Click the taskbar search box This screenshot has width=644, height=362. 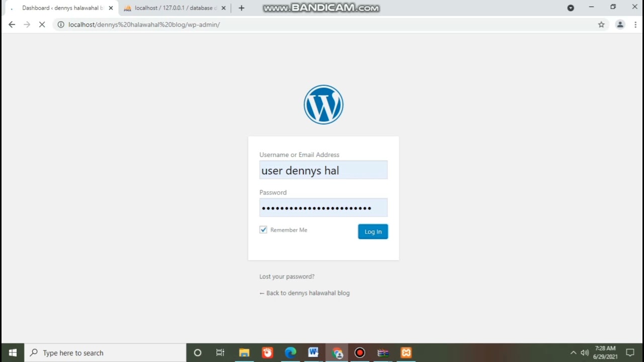[105, 353]
